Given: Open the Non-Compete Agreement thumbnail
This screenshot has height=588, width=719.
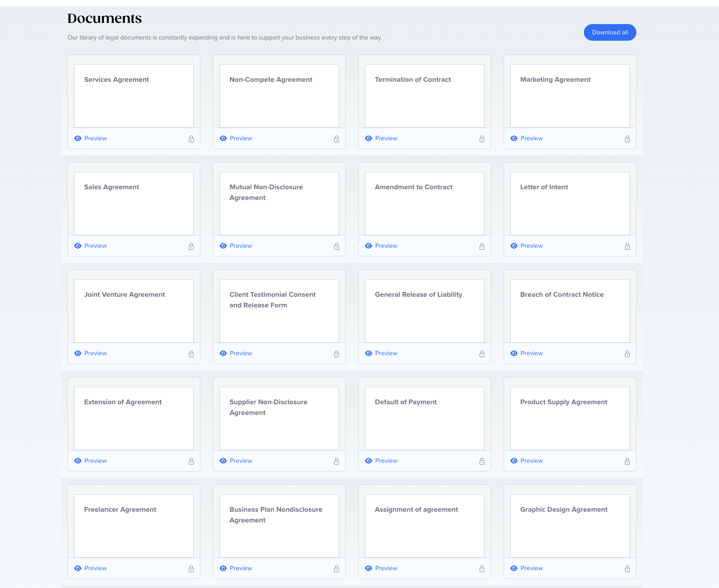Looking at the screenshot, I should point(279,96).
